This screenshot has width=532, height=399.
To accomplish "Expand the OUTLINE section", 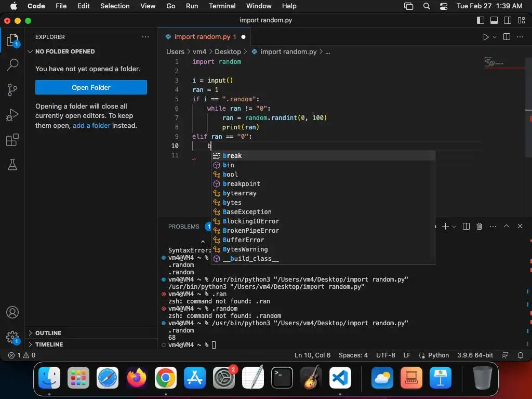I will [x=91, y=333].
